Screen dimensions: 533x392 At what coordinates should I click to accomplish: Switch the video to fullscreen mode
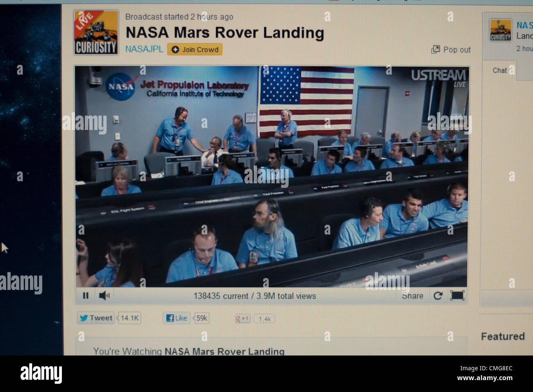[x=457, y=295]
